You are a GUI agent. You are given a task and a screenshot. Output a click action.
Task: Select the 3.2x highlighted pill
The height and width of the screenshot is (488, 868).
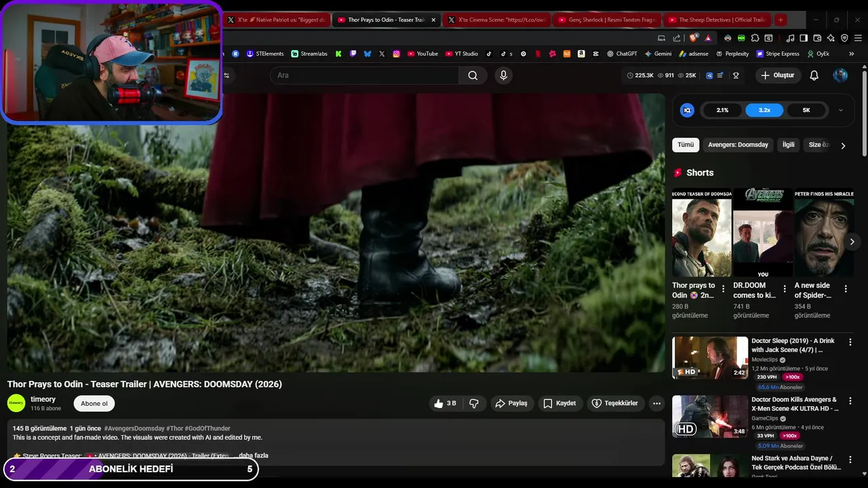(764, 110)
